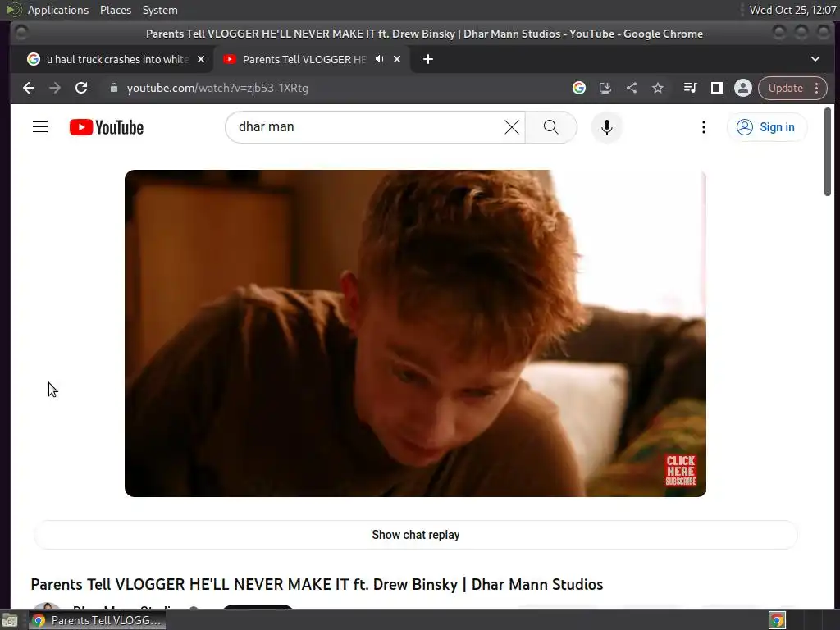Open Chrome profile avatar

[743, 88]
